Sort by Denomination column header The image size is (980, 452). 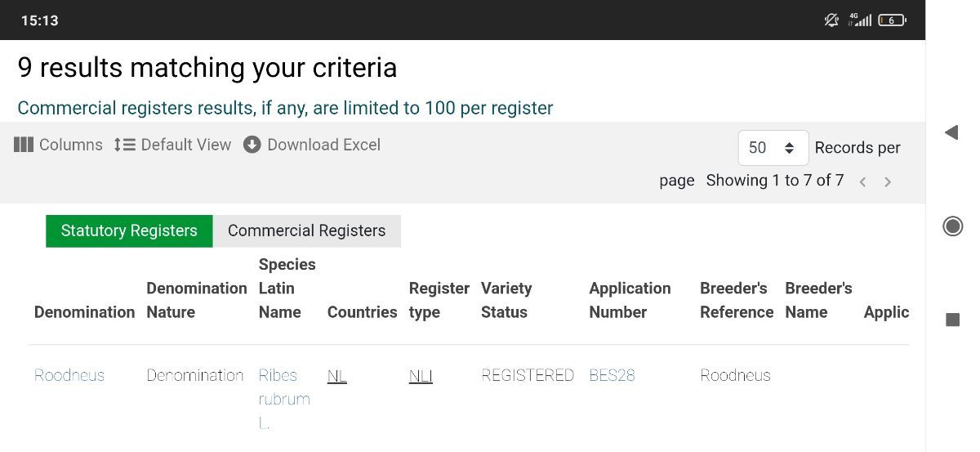(x=84, y=312)
